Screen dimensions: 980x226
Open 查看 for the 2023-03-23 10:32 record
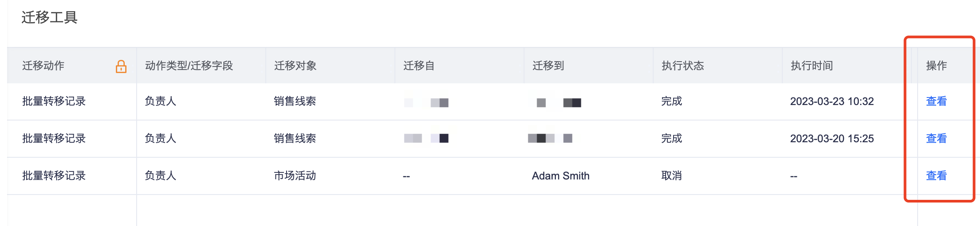[936, 101]
